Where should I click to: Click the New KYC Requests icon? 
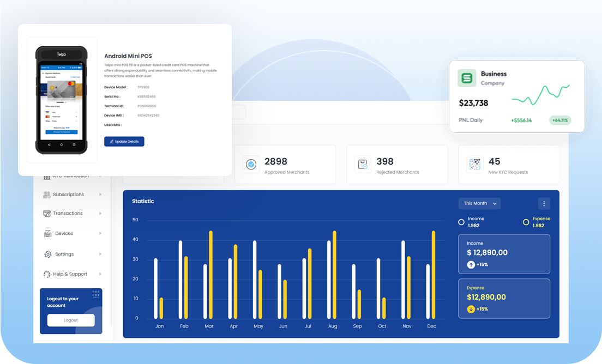pos(474,165)
